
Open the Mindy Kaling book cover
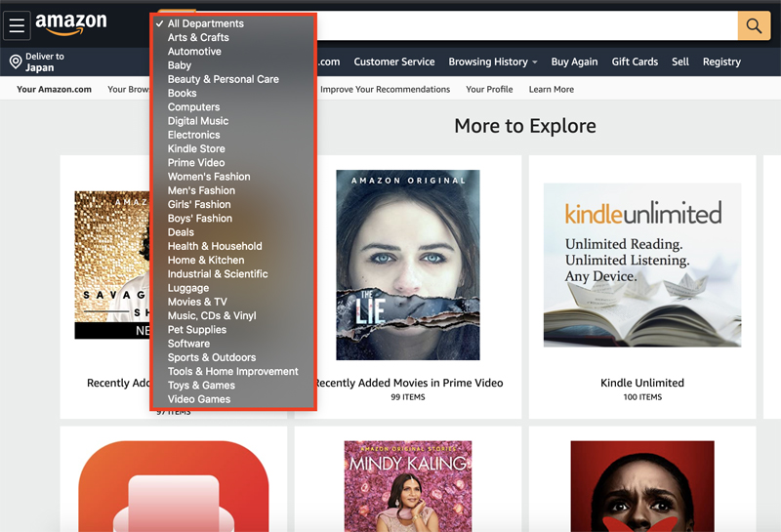[408, 486]
